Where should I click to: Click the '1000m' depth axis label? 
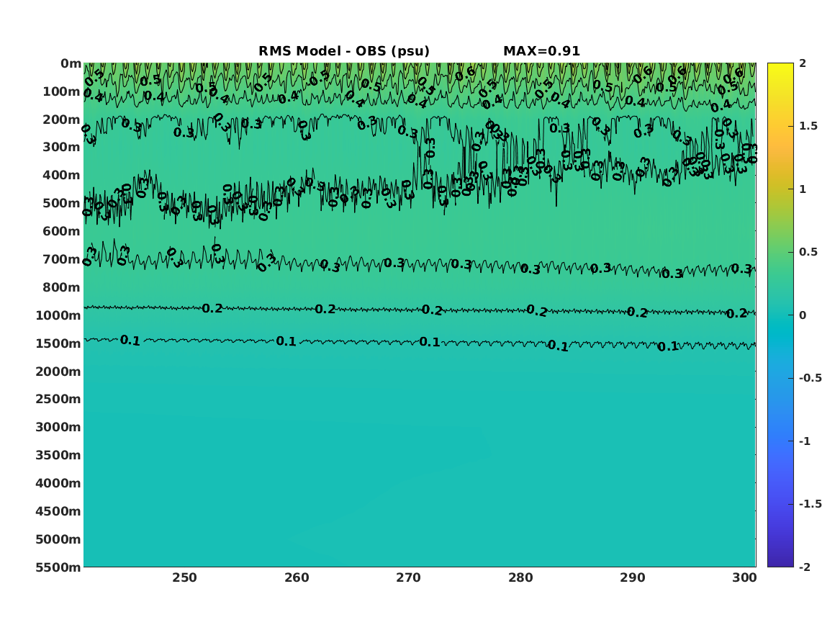[x=58, y=315]
